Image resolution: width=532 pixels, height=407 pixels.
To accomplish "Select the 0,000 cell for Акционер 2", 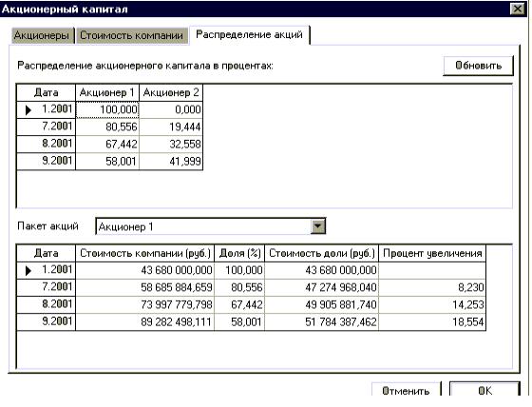I will 171,109.
